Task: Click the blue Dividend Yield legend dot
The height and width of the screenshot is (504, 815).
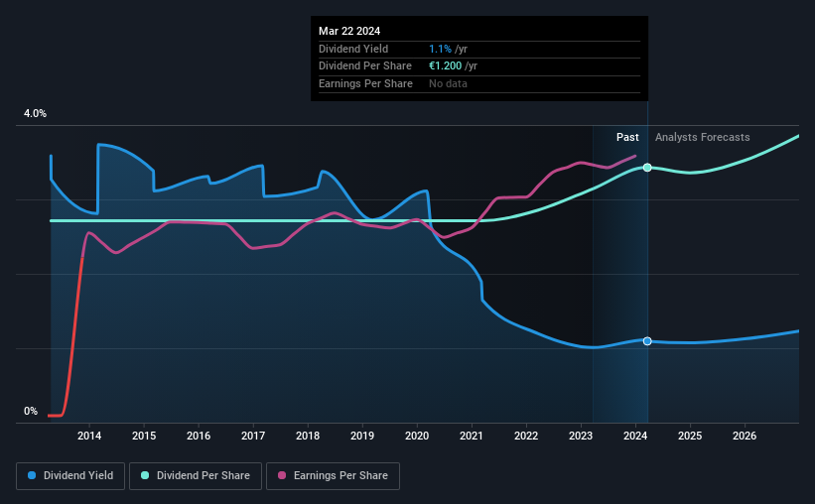Action: click(x=32, y=475)
